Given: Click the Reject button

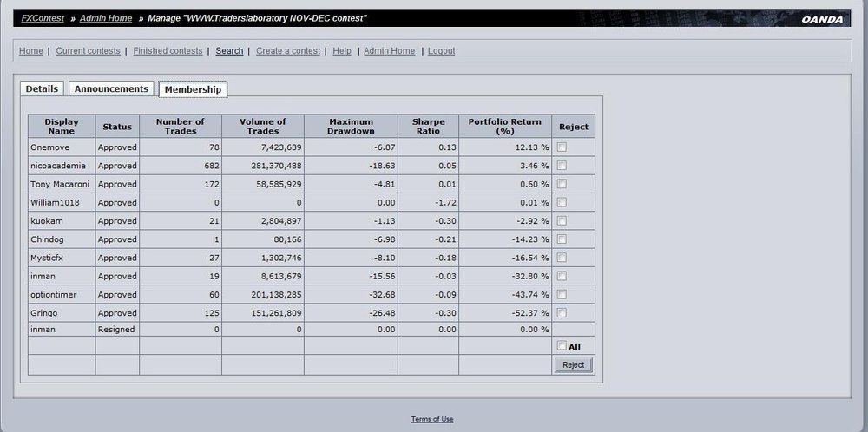Looking at the screenshot, I should click(x=574, y=365).
